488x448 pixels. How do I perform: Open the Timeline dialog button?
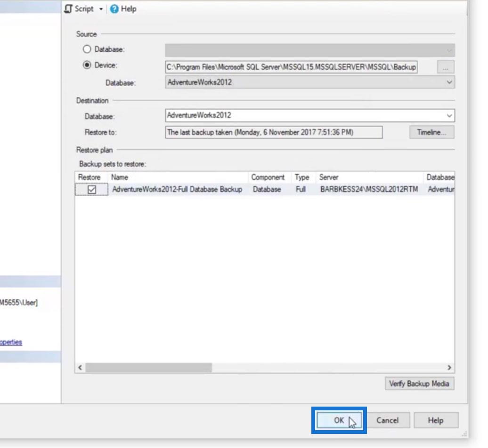tap(431, 132)
